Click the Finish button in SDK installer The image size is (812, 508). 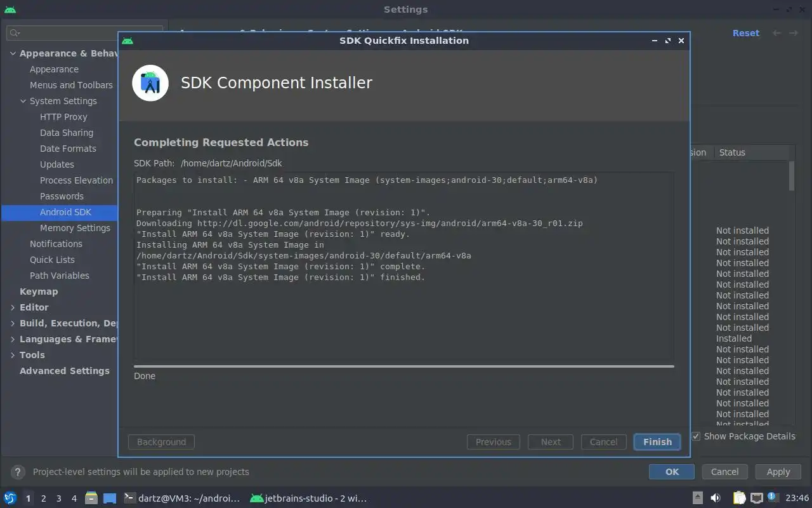[657, 442]
